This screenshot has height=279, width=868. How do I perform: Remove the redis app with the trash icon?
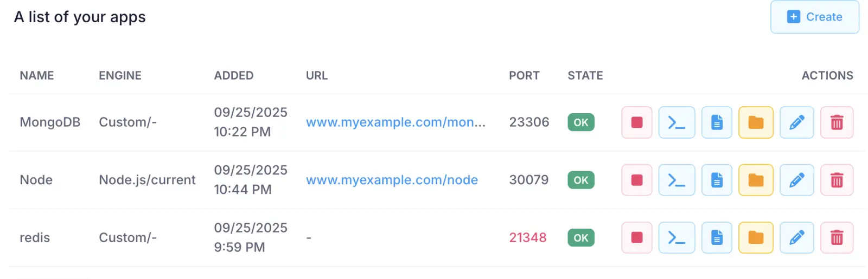click(837, 238)
